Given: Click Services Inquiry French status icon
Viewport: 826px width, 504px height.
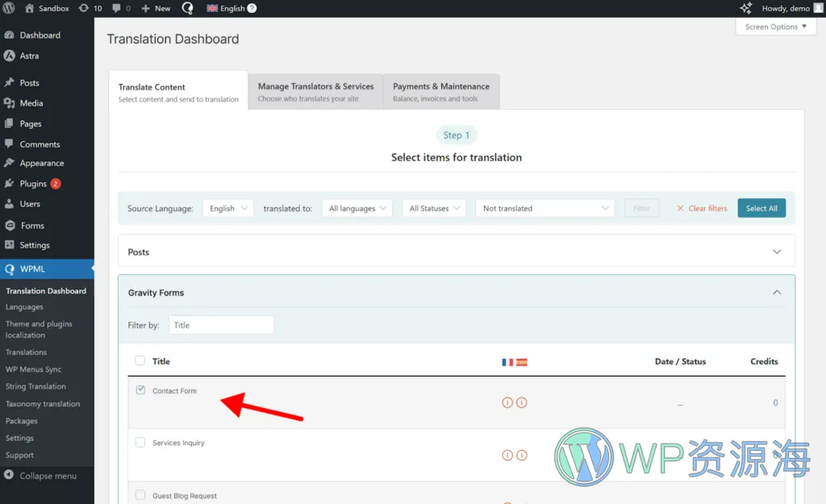Looking at the screenshot, I should click(507, 455).
